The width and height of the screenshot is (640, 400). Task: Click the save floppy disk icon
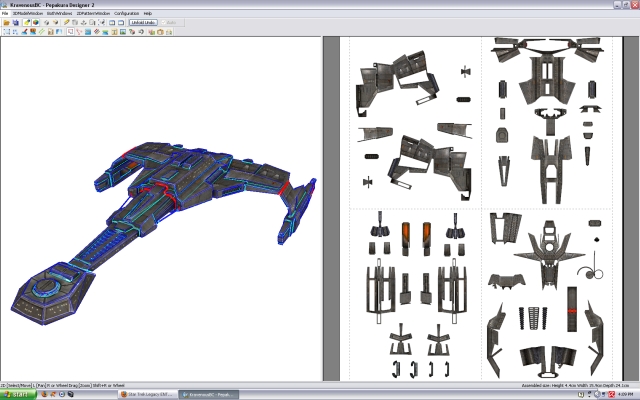(16, 22)
